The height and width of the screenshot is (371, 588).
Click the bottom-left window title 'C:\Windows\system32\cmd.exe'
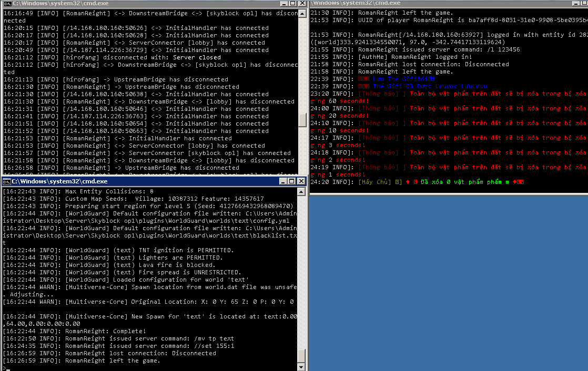point(59,181)
